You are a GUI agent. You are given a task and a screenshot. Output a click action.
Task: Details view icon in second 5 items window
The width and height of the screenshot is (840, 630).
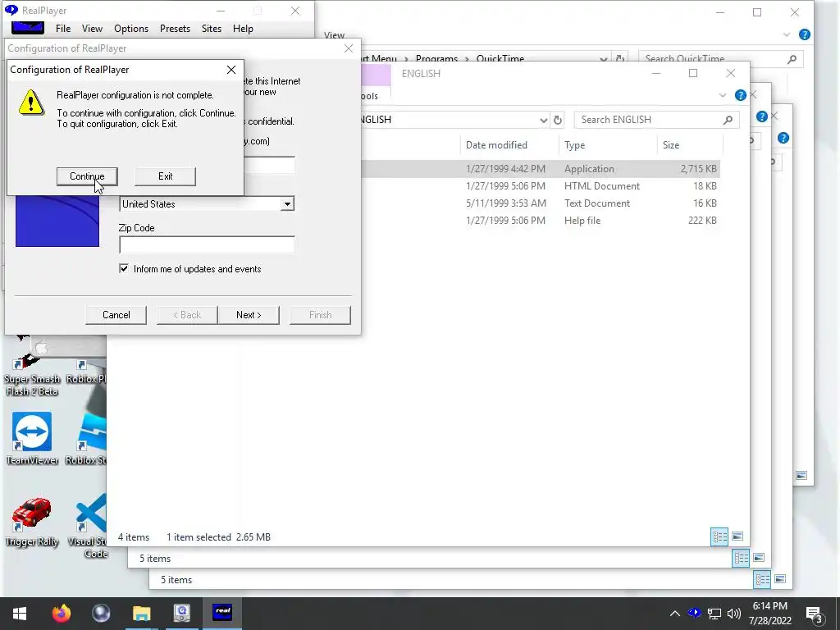(762, 579)
